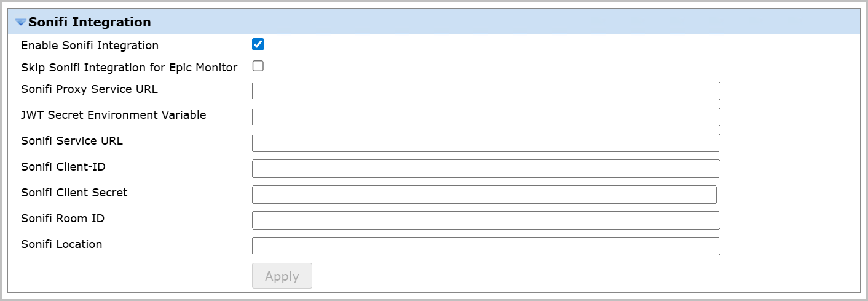Focus the Sonifi Proxy Service URL field
This screenshot has height=301, width=868.
pyautogui.click(x=486, y=91)
